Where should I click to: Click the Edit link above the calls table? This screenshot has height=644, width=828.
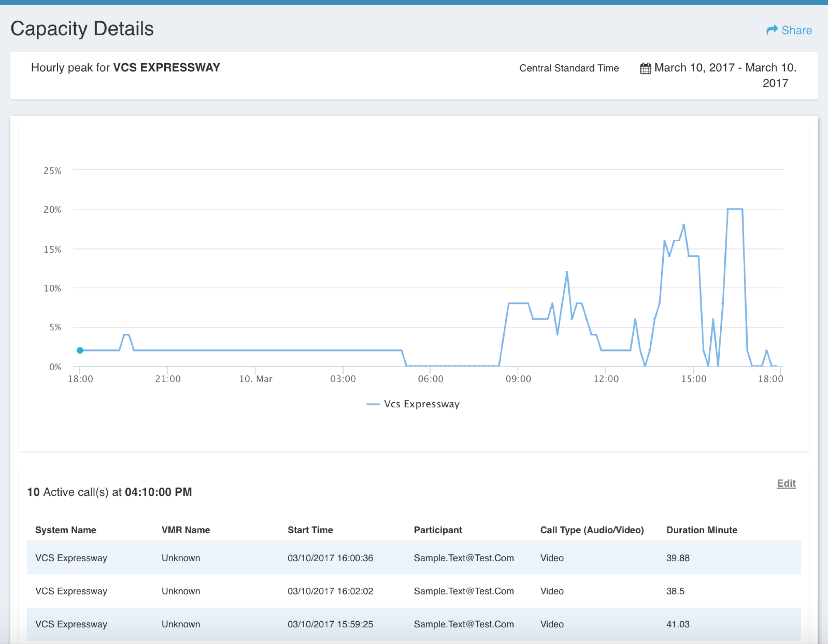tap(786, 483)
